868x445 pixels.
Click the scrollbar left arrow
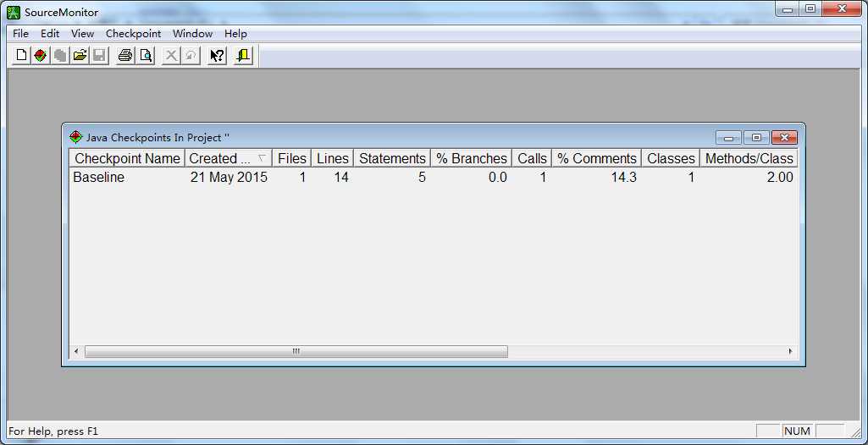pos(76,351)
